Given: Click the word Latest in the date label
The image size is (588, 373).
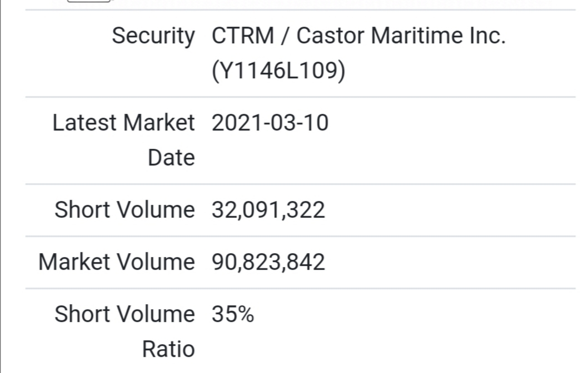Looking at the screenshot, I should [x=84, y=123].
